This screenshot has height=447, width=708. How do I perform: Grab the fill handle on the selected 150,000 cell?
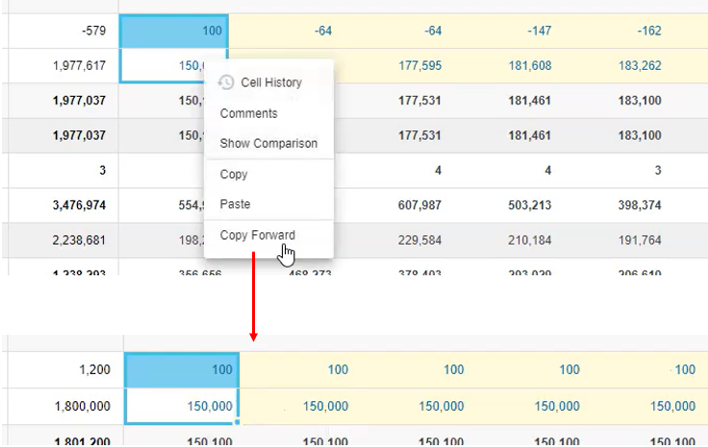(x=238, y=423)
